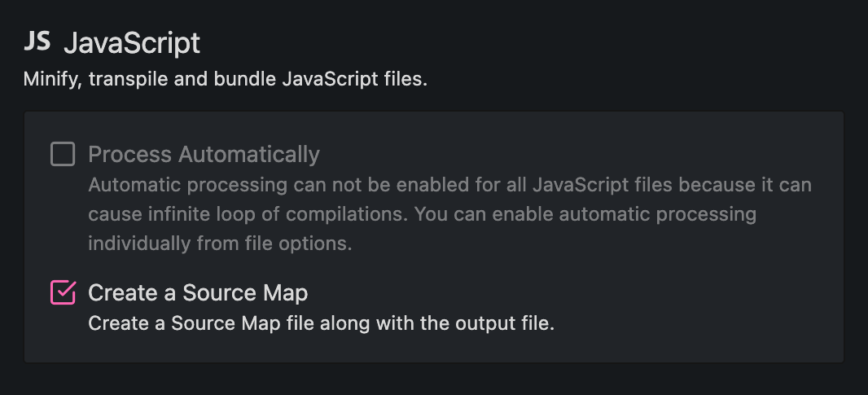This screenshot has width=868, height=395.
Task: Click the word "bundle" in the subtitle
Action: click(x=246, y=80)
